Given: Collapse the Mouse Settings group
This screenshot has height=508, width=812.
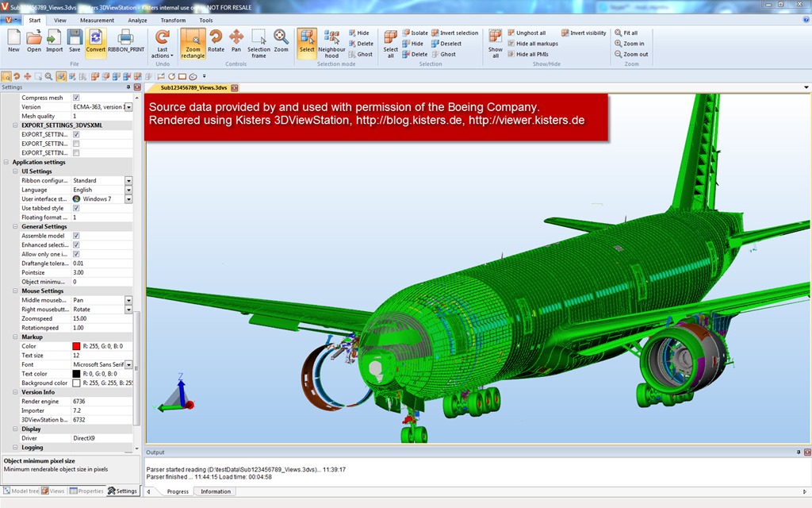Looking at the screenshot, I should click(15, 291).
